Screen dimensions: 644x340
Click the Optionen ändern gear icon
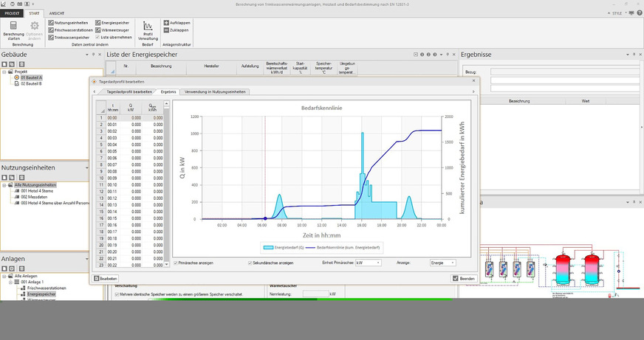coord(35,26)
